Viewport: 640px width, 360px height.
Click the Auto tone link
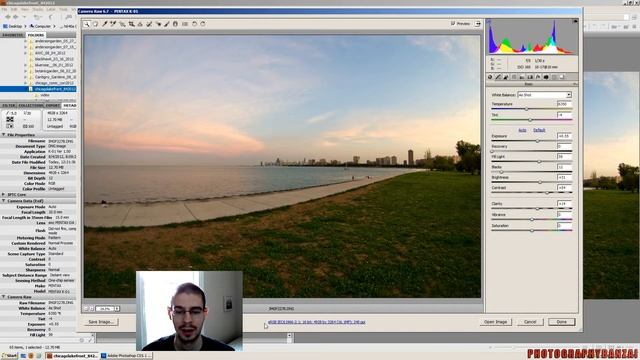coord(522,130)
